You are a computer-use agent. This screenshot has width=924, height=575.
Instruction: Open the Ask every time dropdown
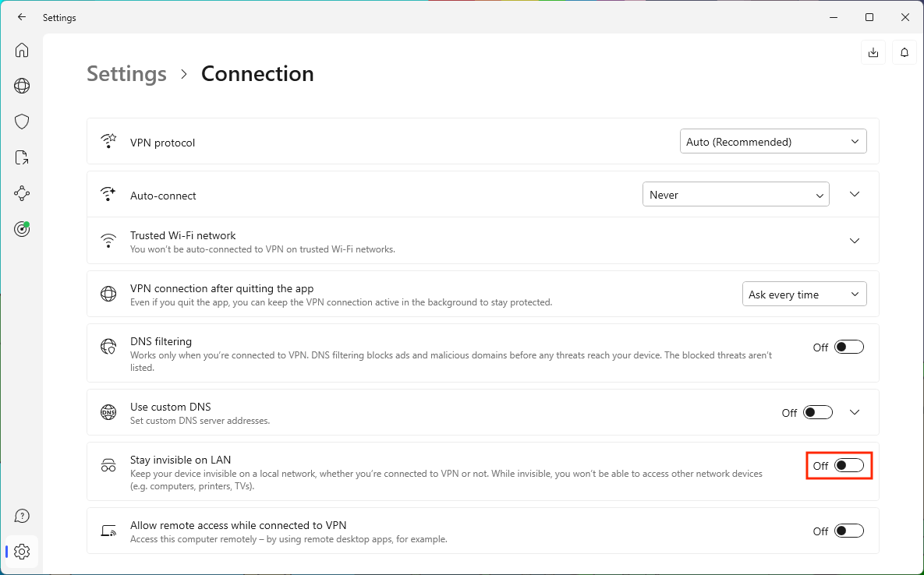point(804,295)
